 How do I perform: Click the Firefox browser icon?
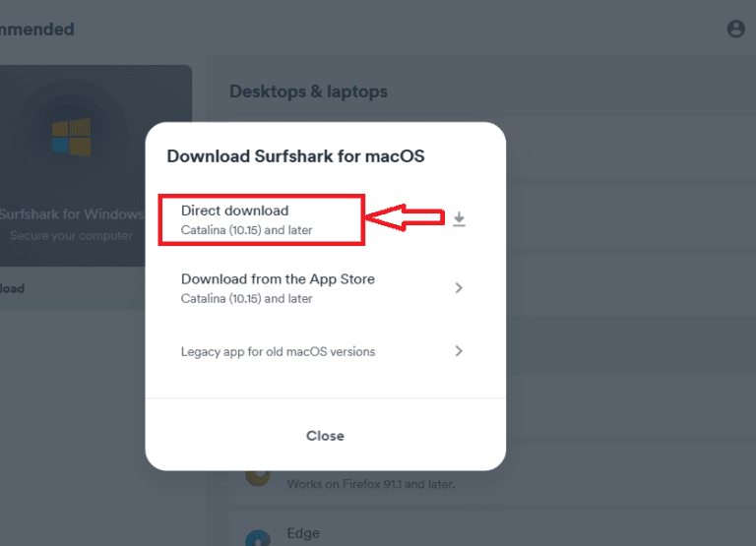pyautogui.click(x=258, y=474)
